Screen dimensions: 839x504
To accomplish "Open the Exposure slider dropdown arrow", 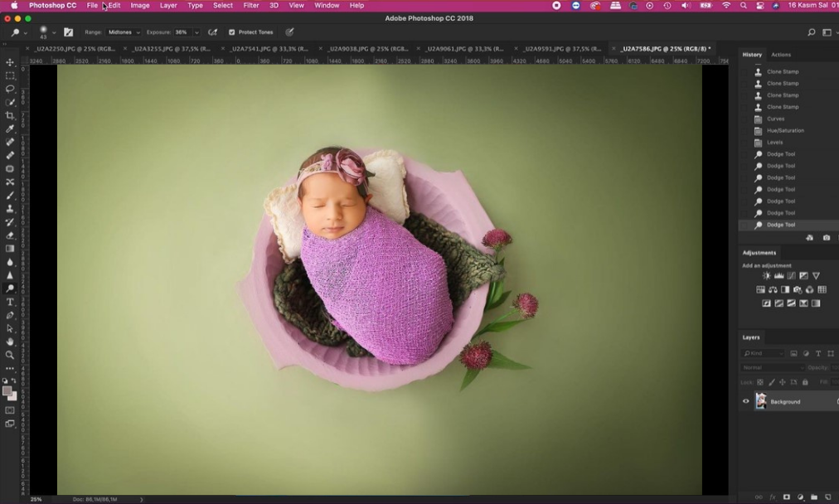I will click(196, 32).
